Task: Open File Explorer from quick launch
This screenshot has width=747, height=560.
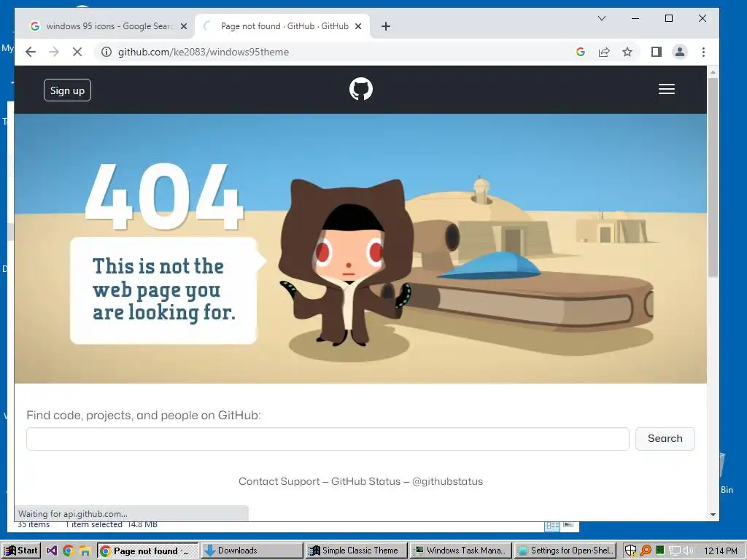Action: click(85, 551)
